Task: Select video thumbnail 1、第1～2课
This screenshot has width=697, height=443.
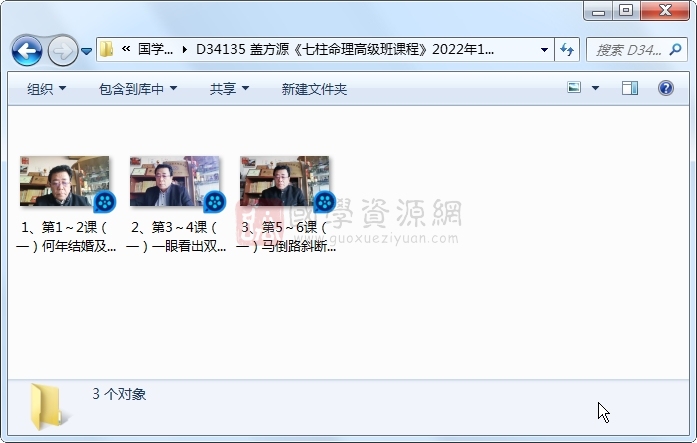Action: click(x=65, y=181)
